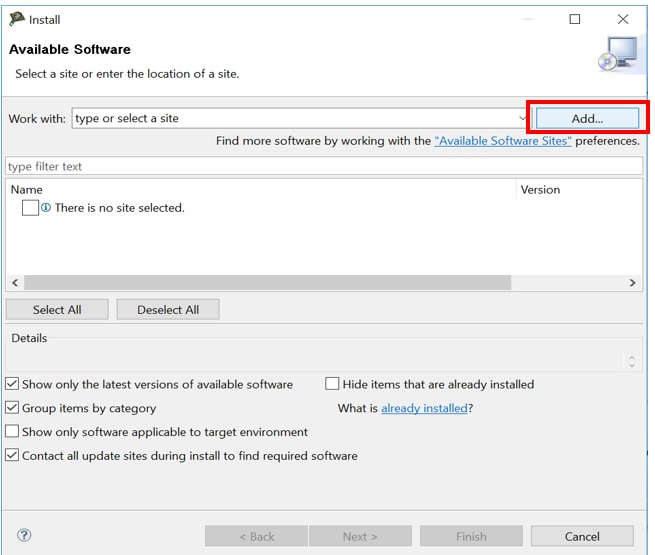The image size is (655, 555).
Task: Enable Hide items that are already installed
Action: pyautogui.click(x=333, y=384)
